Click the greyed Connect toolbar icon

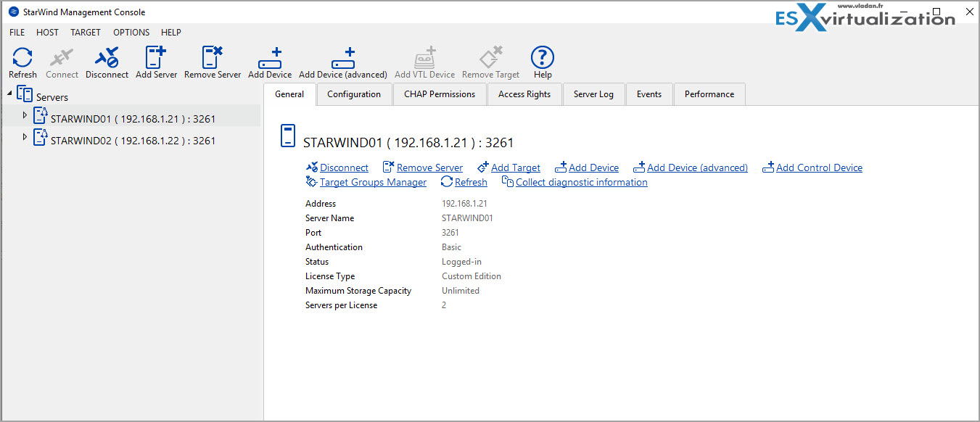click(62, 58)
